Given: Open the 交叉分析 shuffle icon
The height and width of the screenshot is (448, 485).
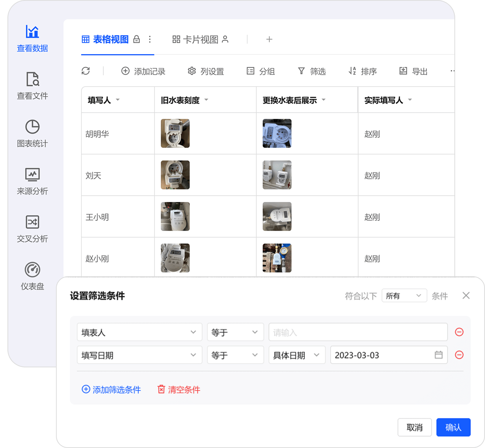Looking at the screenshot, I should click(x=32, y=222).
